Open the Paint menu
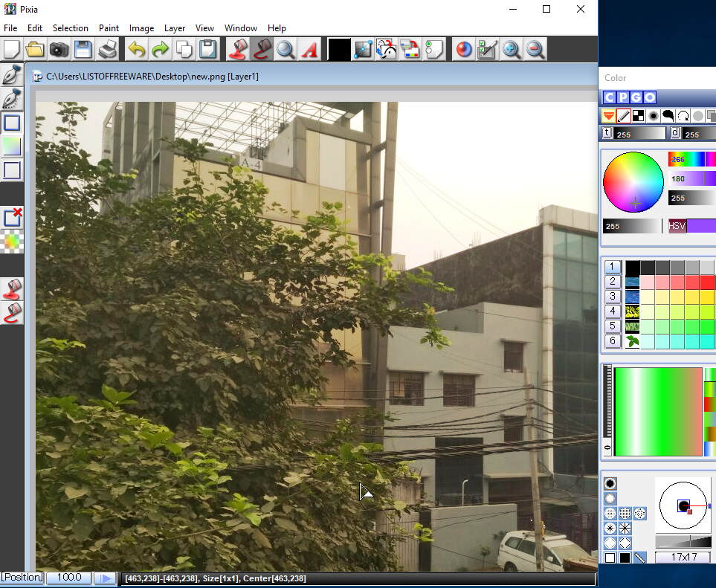Screen dimensions: 716x588 click(x=109, y=28)
